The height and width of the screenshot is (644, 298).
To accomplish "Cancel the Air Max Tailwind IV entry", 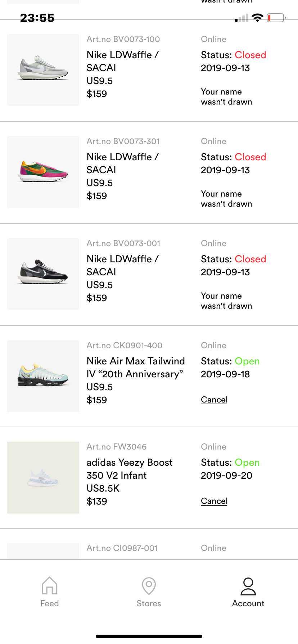I will pos(214,400).
